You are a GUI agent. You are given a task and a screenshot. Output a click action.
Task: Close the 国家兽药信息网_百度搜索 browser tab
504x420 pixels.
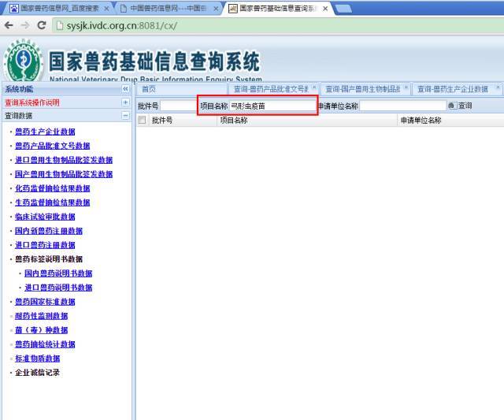point(106,9)
